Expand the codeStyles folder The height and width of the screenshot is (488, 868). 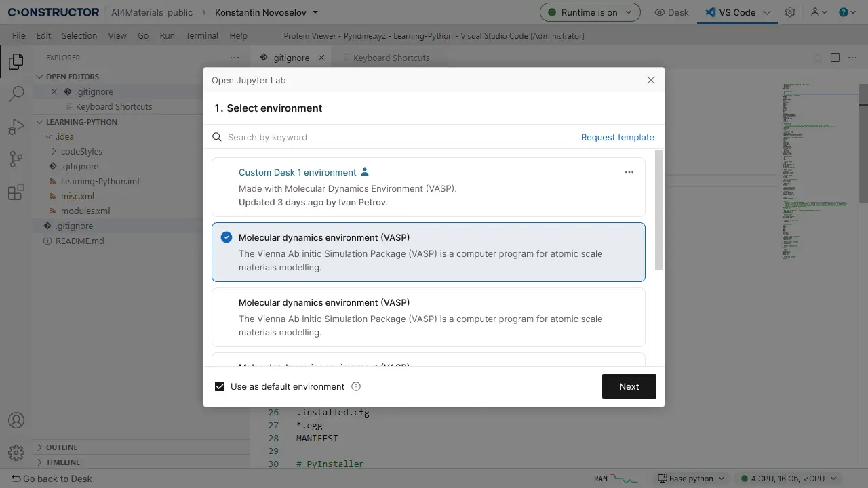tap(81, 151)
